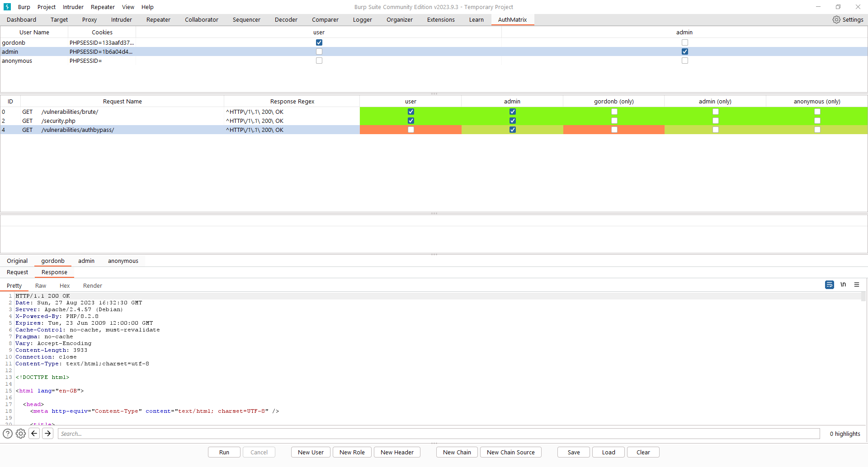Switch to the Dashboard tab

[21, 19]
